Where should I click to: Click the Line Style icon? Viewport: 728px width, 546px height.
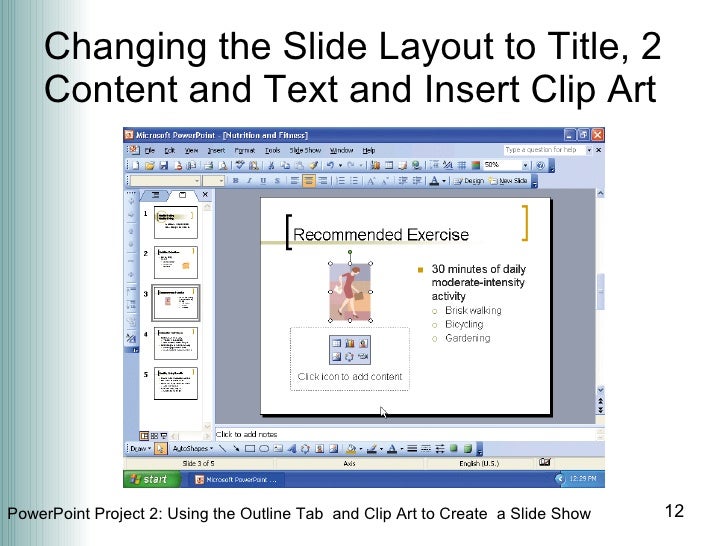coord(412,448)
